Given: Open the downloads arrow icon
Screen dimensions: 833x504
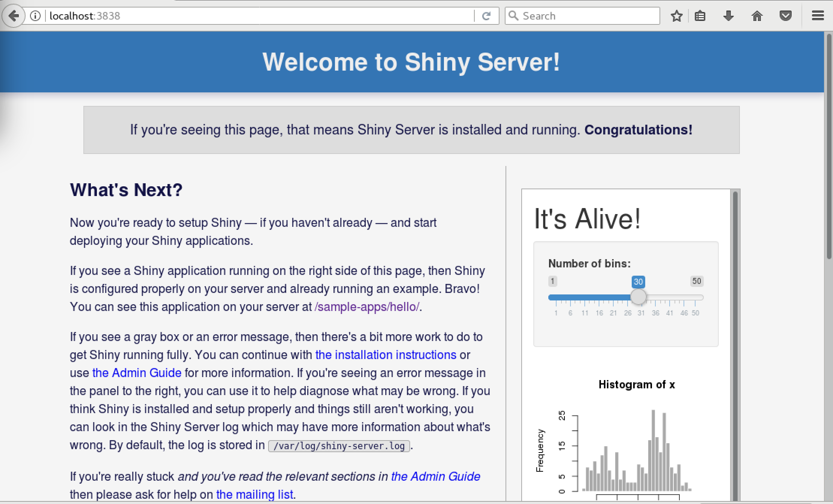Looking at the screenshot, I should [x=728, y=16].
